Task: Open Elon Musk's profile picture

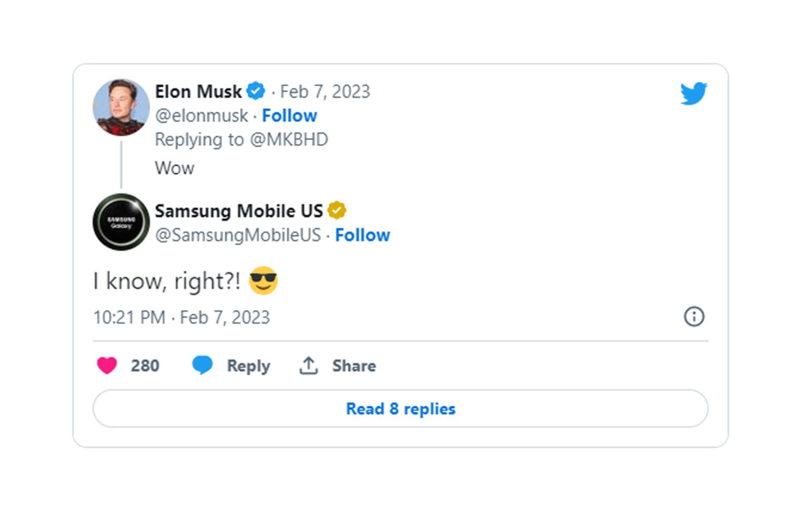Action: (121, 107)
